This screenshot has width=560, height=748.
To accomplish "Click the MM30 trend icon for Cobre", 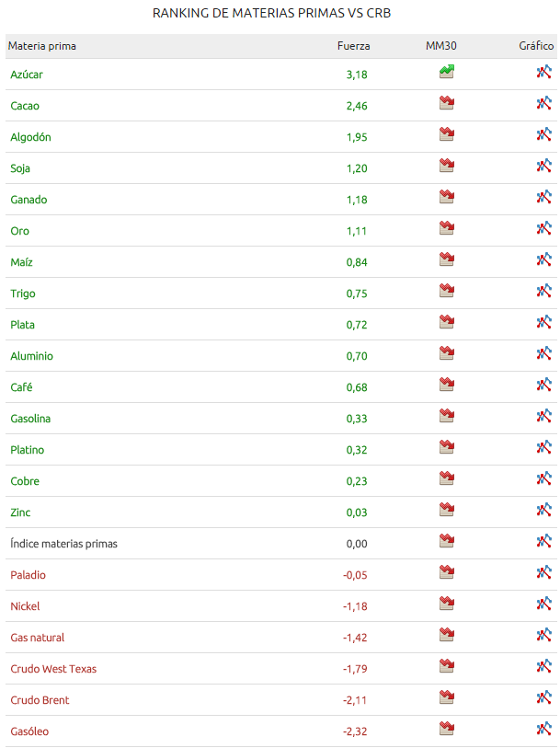I will click(447, 478).
